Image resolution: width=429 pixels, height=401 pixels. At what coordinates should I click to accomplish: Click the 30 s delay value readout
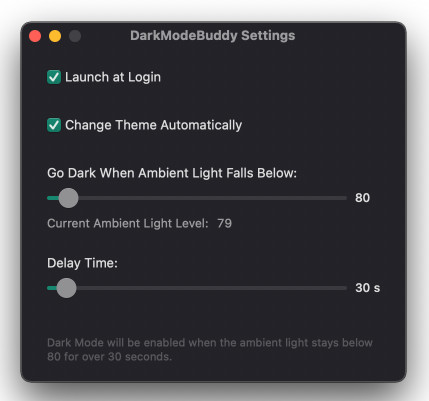pyautogui.click(x=368, y=288)
